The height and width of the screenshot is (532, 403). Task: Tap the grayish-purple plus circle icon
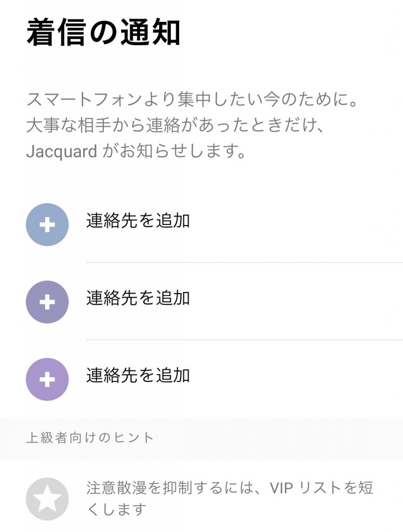point(47,302)
